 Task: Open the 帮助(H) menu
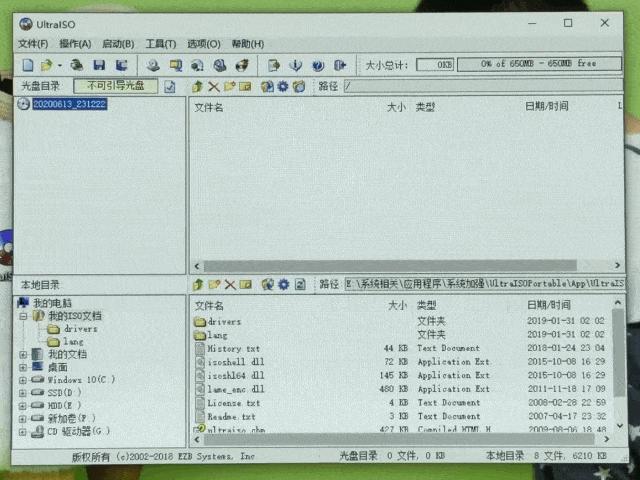(248, 44)
